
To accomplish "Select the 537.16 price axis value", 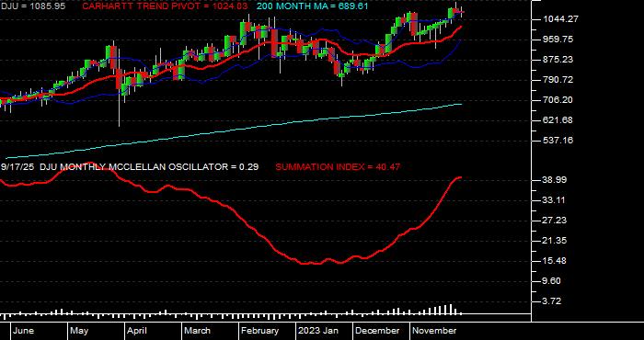I will tap(557, 141).
